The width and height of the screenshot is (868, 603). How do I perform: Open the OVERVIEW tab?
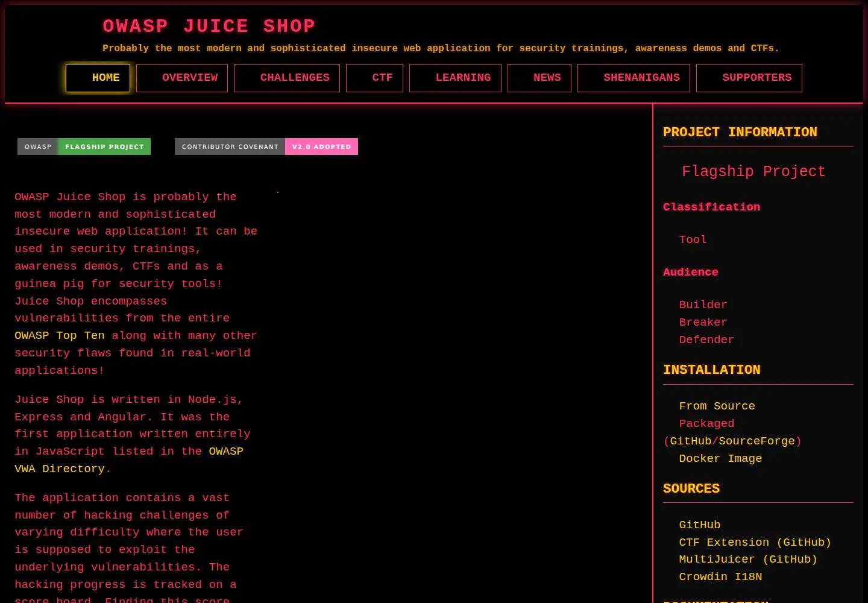[x=182, y=78]
